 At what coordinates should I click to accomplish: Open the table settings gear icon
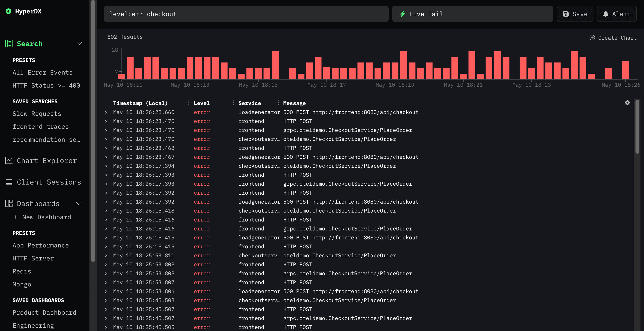point(627,103)
